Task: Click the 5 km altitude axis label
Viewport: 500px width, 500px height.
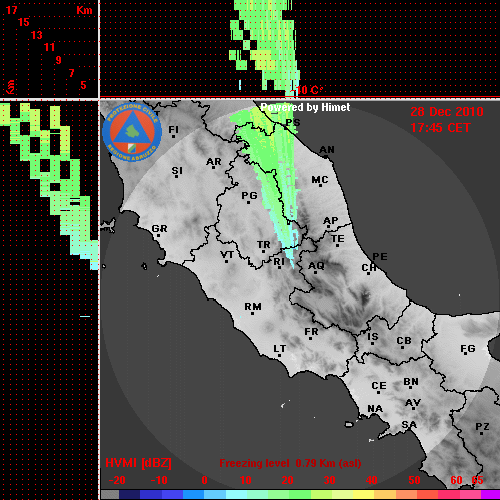Action: pos(83,85)
